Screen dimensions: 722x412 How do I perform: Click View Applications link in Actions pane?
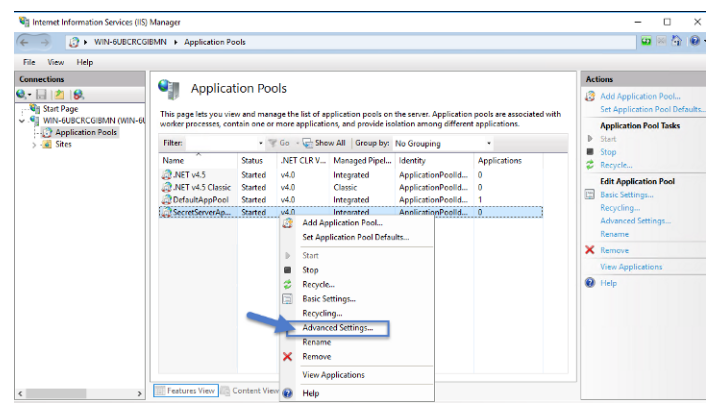631,267
